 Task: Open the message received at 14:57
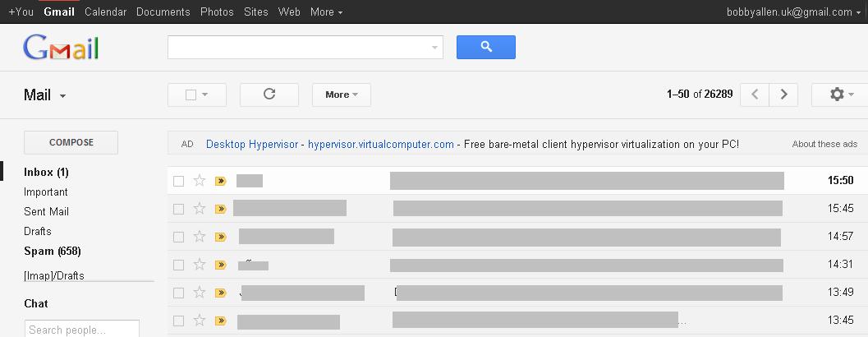pos(517,237)
